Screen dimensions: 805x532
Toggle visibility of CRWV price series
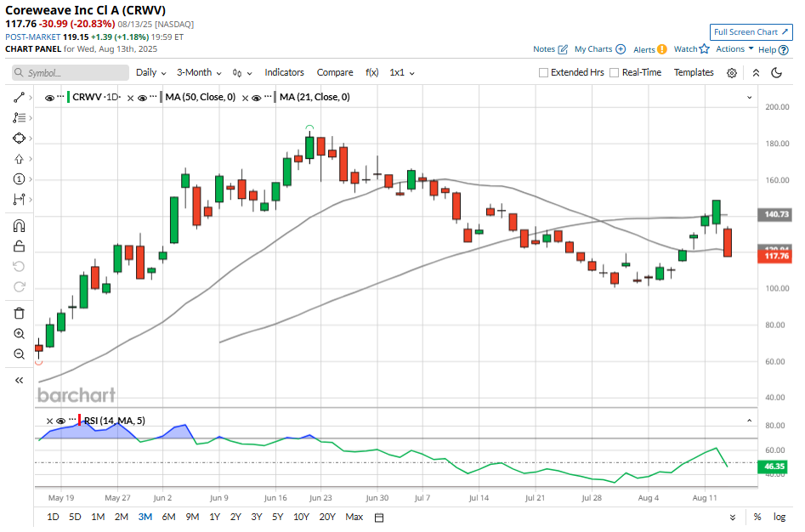click(x=49, y=98)
